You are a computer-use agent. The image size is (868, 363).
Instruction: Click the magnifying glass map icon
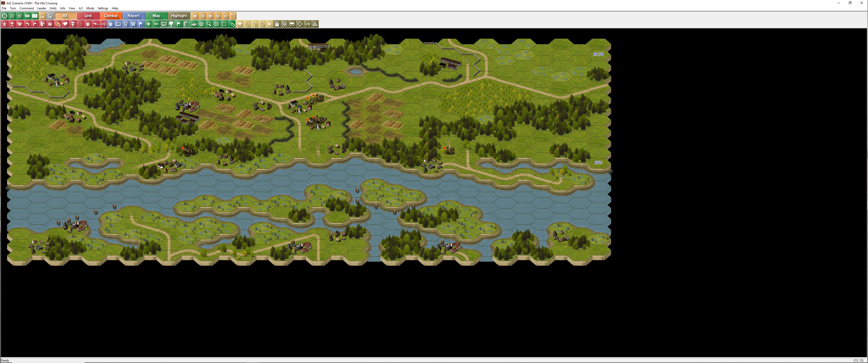[209, 24]
